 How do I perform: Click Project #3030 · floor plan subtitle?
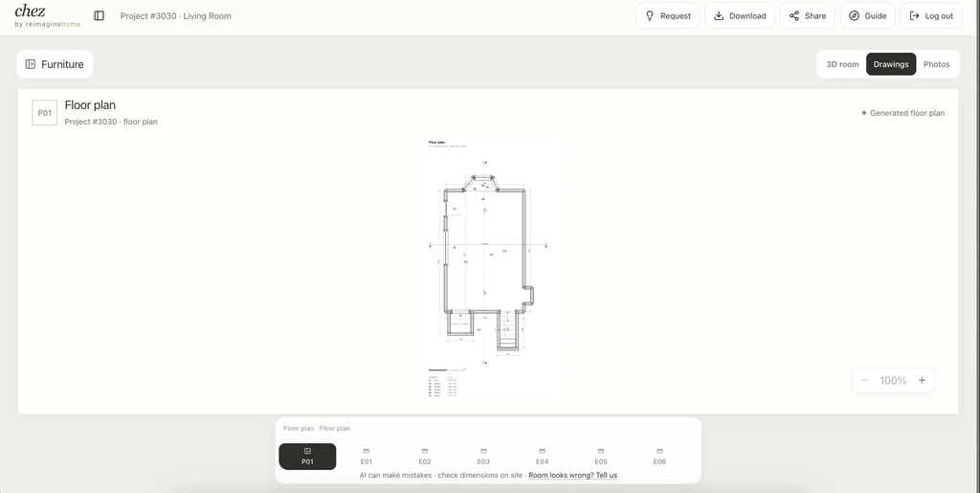click(111, 122)
